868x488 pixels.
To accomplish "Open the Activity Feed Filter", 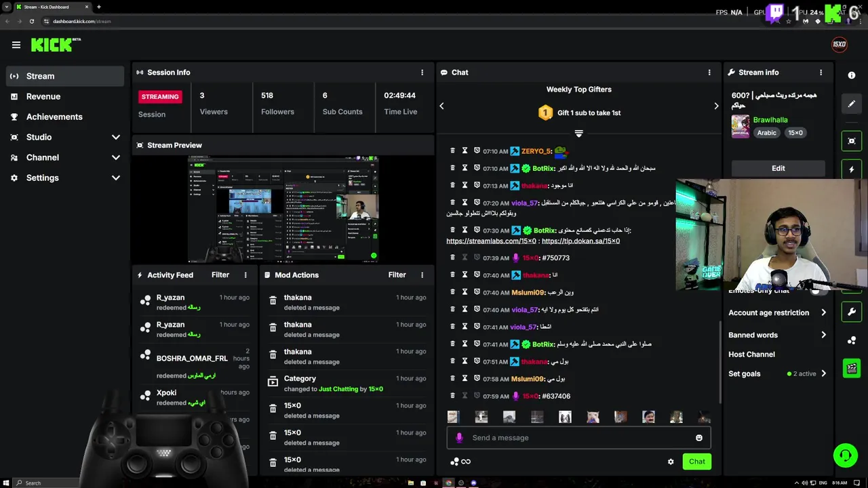I will click(x=220, y=275).
